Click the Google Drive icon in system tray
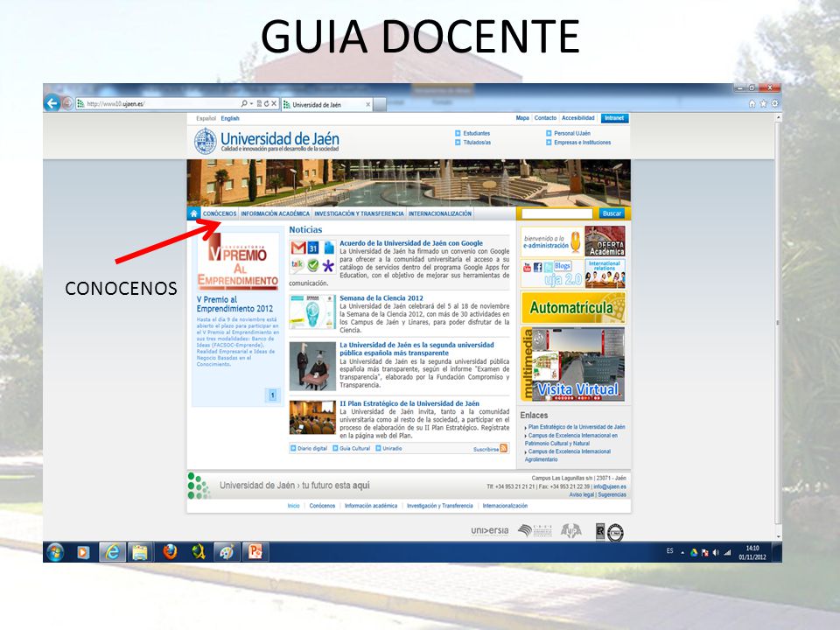840x630 pixels. [x=694, y=552]
